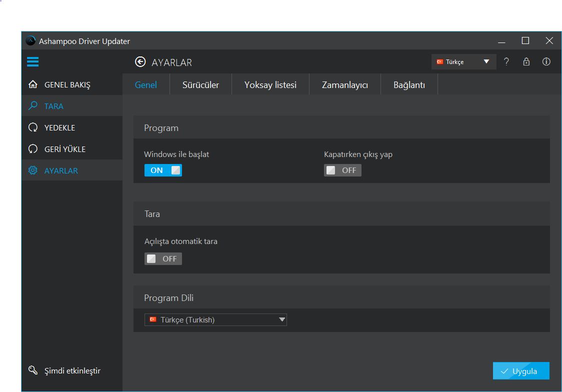Screen dimensions: 562x392
Task: Click the gear icon beside AYARLAR
Action: pos(33,170)
